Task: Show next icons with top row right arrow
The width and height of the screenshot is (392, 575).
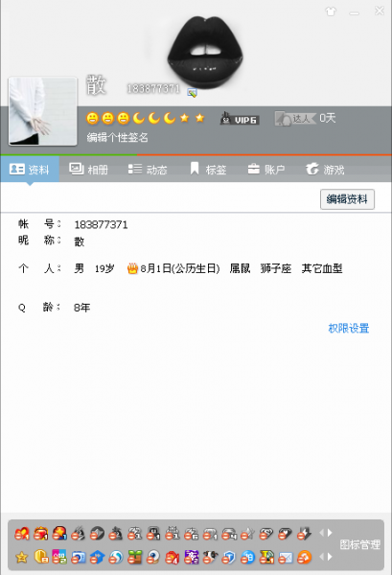Action: pyautogui.click(x=330, y=533)
